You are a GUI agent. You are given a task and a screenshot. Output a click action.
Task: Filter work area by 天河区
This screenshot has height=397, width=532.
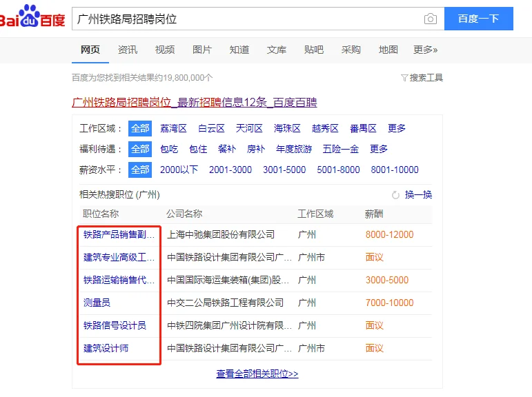(249, 128)
